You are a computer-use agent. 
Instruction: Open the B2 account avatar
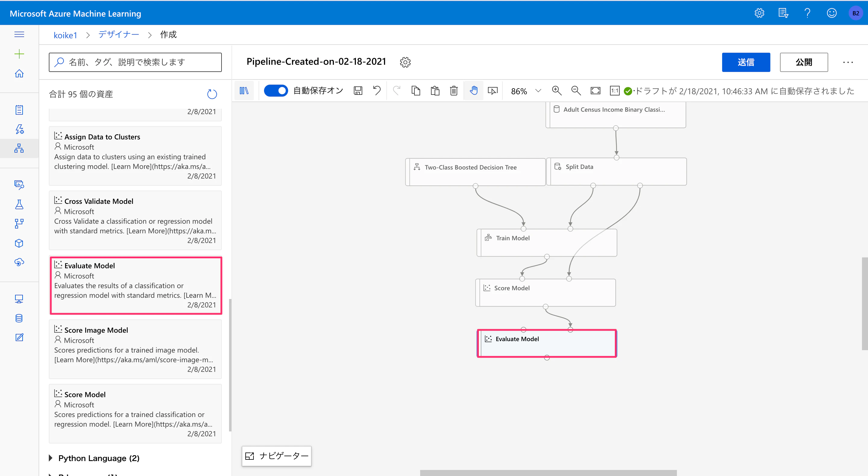point(856,13)
